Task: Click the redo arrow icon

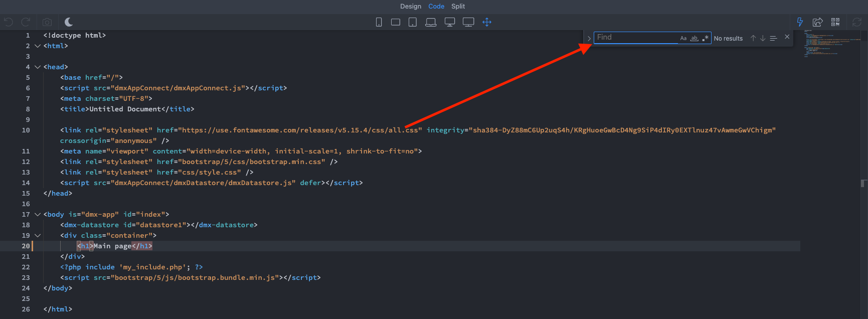Action: (x=26, y=22)
